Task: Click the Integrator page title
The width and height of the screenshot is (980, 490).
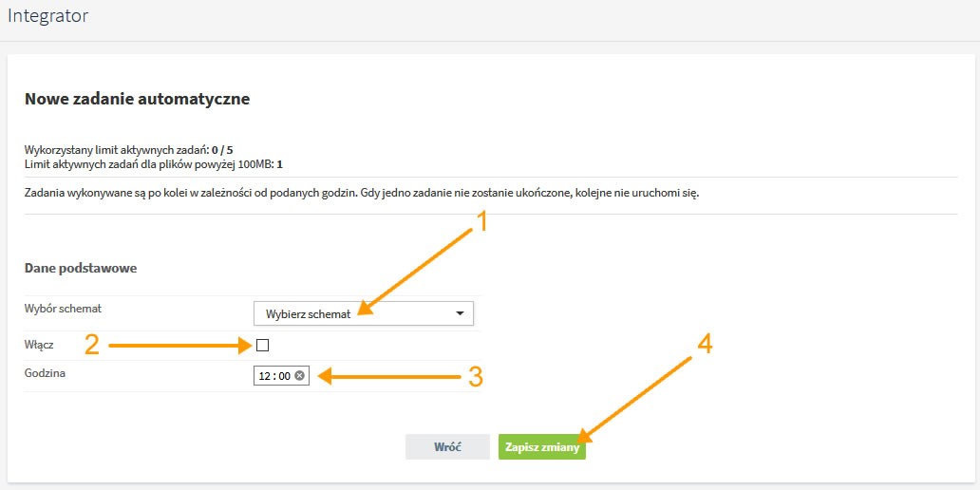Action: pos(48,16)
